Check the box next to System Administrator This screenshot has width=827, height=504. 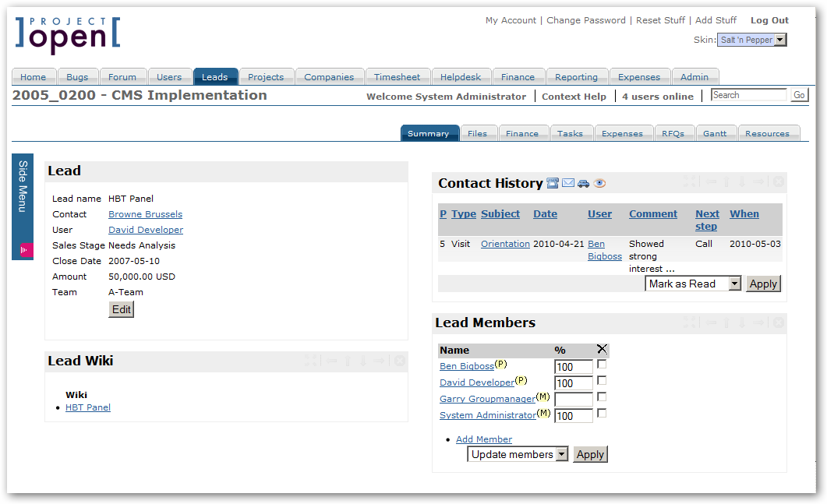tap(601, 415)
